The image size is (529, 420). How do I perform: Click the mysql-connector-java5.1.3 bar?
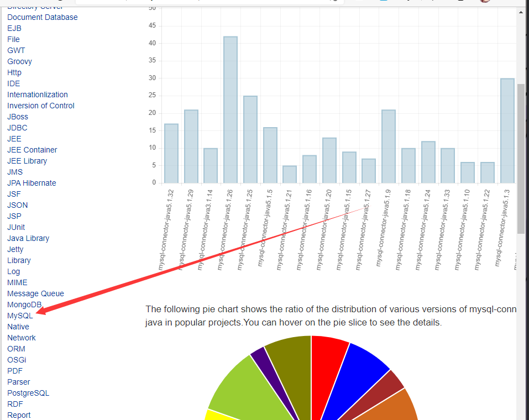(x=507, y=131)
